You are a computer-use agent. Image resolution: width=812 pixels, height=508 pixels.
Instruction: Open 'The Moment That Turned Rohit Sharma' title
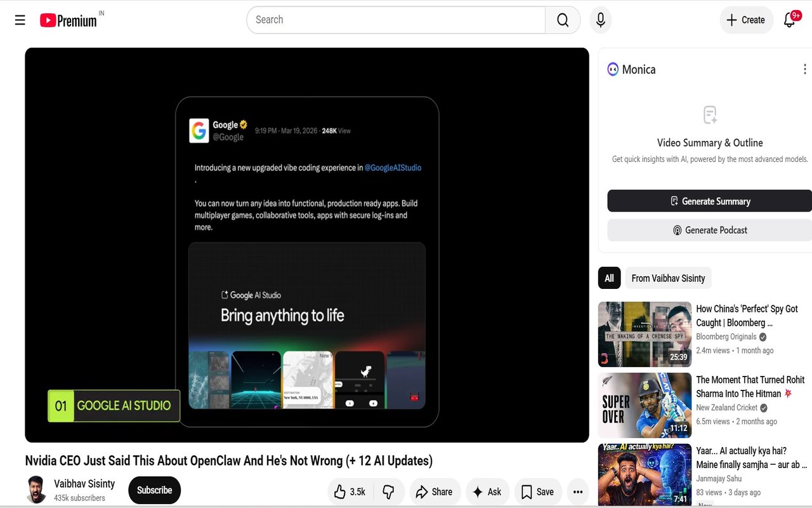(750, 387)
